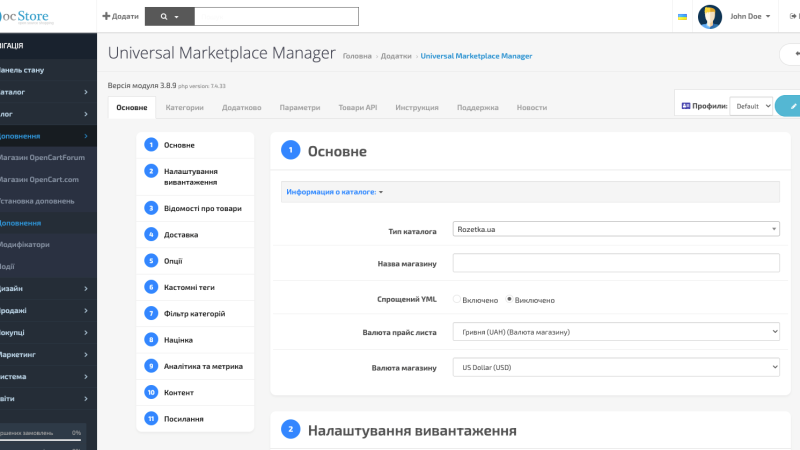
Task: Click the blue pencil edit button
Action: coord(789,106)
